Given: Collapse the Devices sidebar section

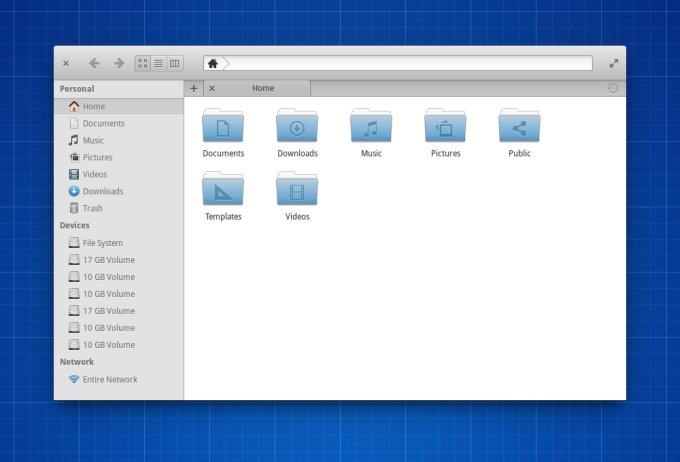Looking at the screenshot, I should (x=75, y=225).
